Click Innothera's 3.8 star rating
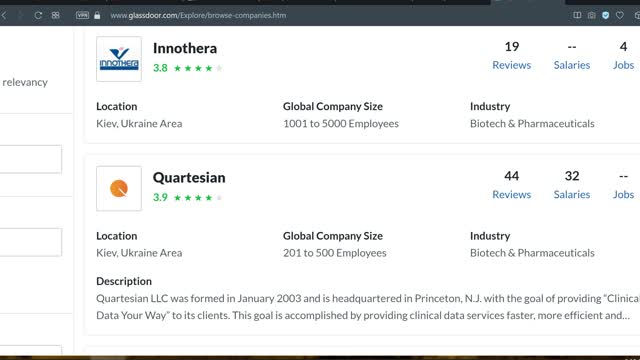 click(188, 68)
